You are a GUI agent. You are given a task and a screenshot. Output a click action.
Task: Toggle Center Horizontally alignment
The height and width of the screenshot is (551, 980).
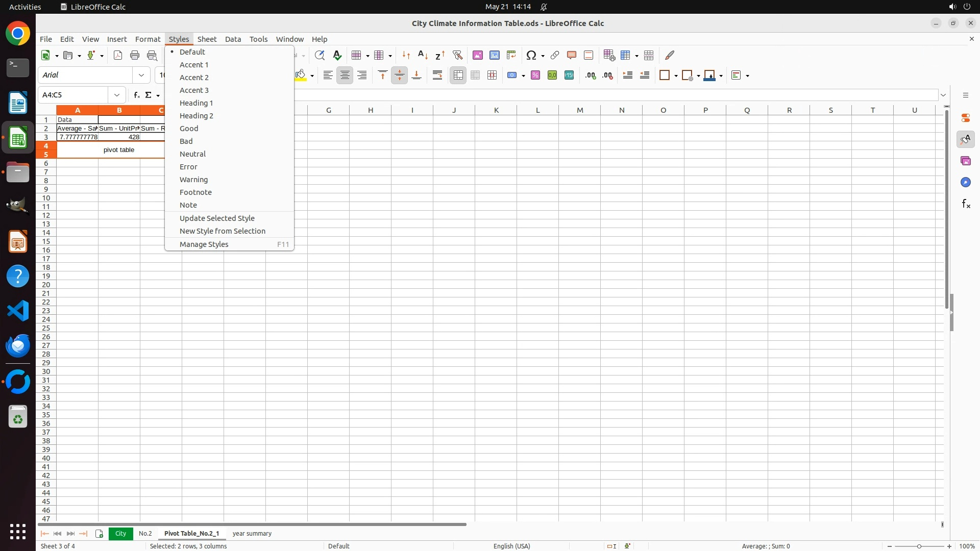pos(345,76)
